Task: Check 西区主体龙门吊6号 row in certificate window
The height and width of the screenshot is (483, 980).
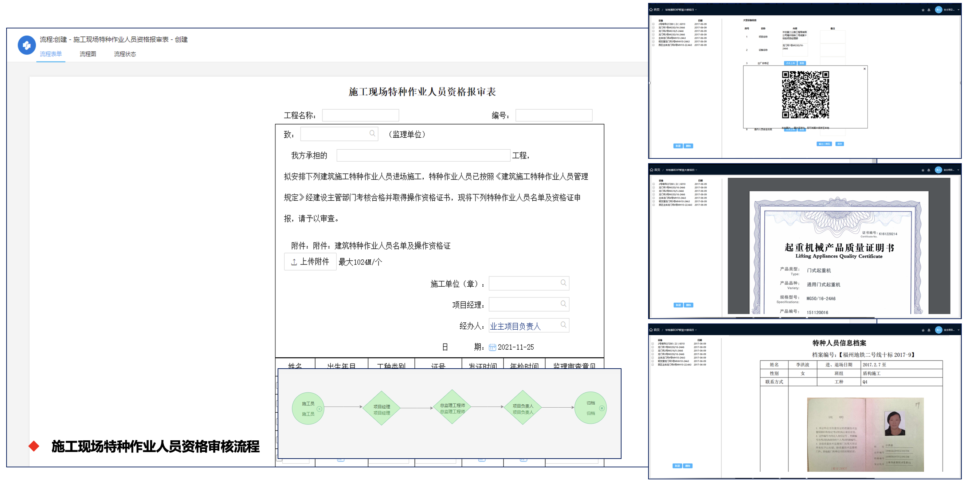Action: click(654, 205)
